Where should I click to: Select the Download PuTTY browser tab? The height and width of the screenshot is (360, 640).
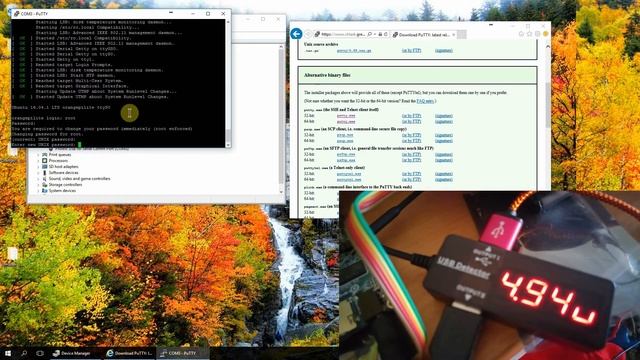tap(424, 35)
